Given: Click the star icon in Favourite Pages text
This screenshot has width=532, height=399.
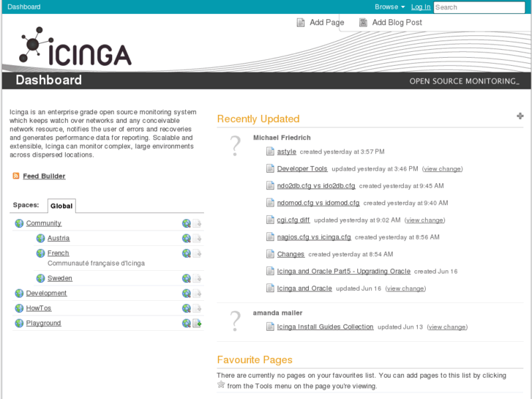Looking at the screenshot, I should click(221, 385).
